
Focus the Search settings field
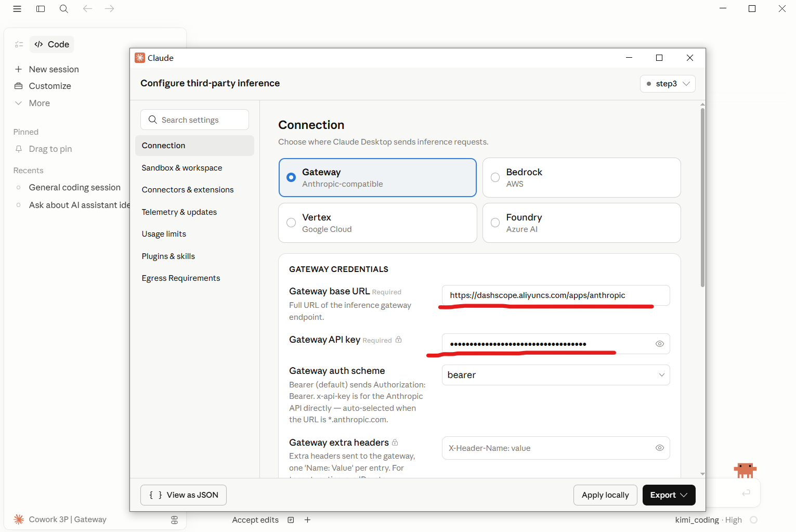(x=194, y=120)
